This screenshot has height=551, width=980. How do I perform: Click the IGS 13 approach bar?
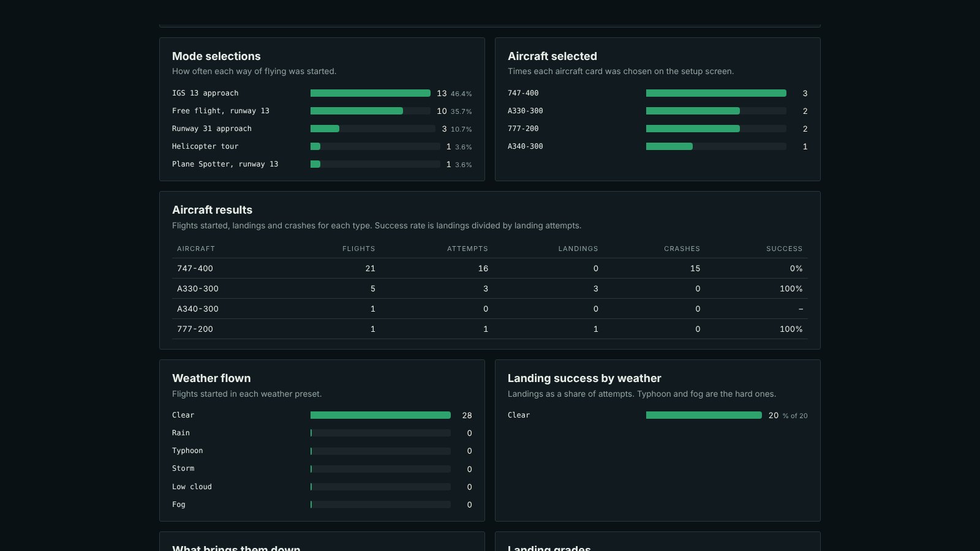pos(371,93)
